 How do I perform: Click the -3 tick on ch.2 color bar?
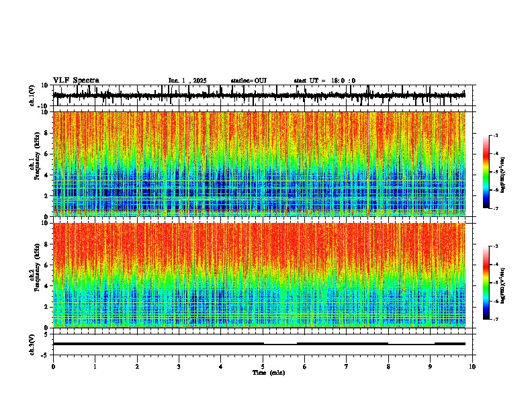(495, 246)
